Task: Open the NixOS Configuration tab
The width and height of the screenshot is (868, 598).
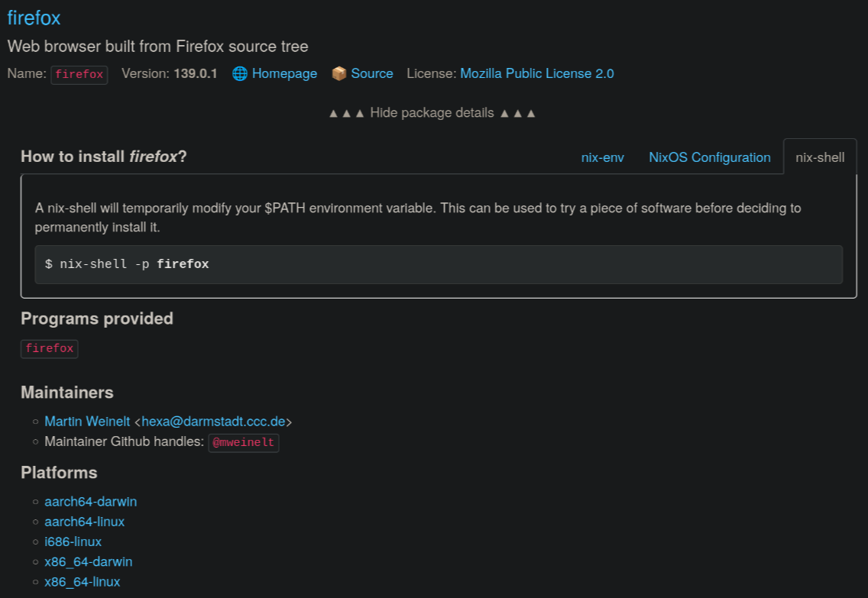Action: [709, 157]
